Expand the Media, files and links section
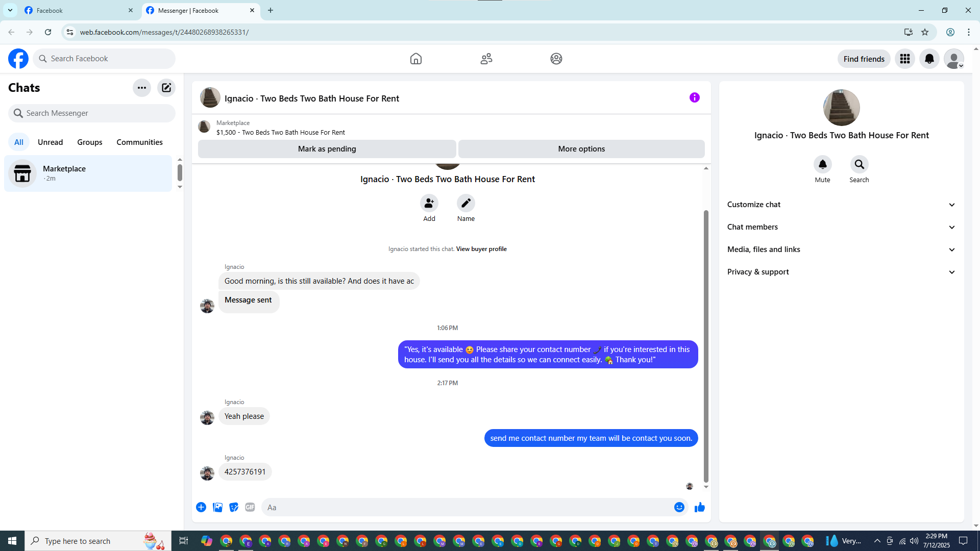This screenshot has width=980, height=551. (841, 249)
